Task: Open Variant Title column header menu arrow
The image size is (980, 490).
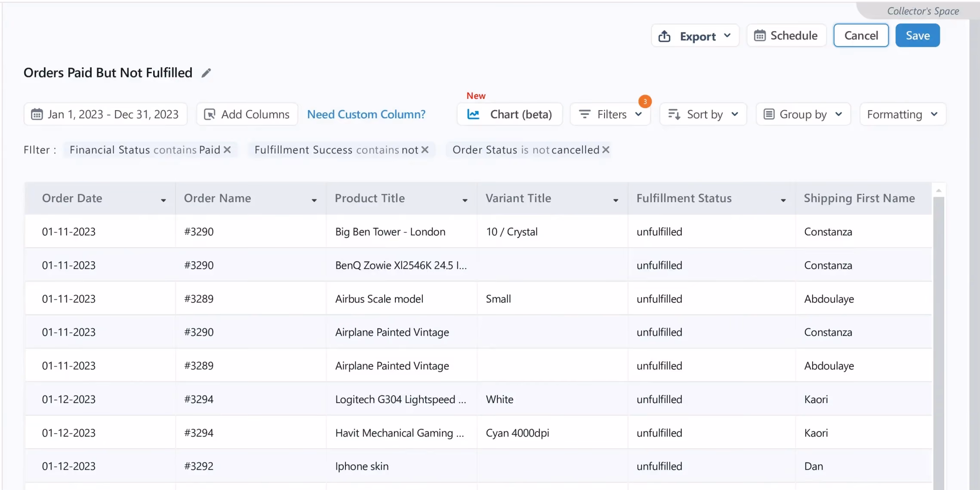Action: tap(616, 200)
